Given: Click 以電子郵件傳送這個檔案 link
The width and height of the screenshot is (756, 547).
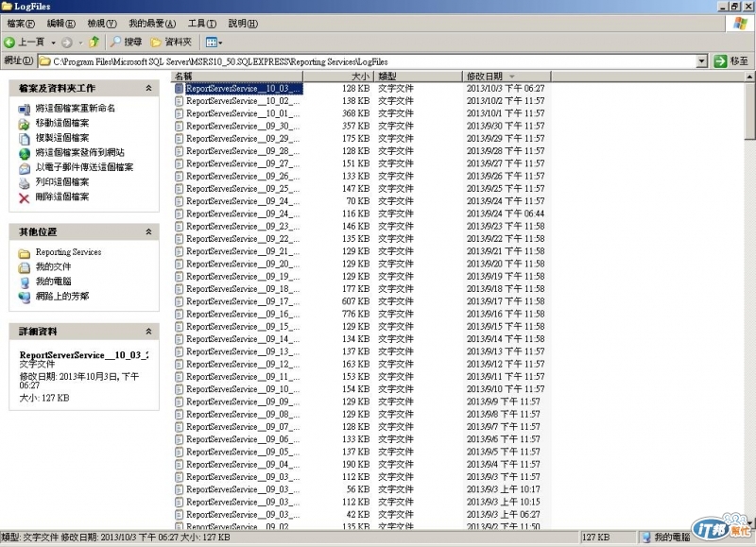Looking at the screenshot, I should point(84,167).
